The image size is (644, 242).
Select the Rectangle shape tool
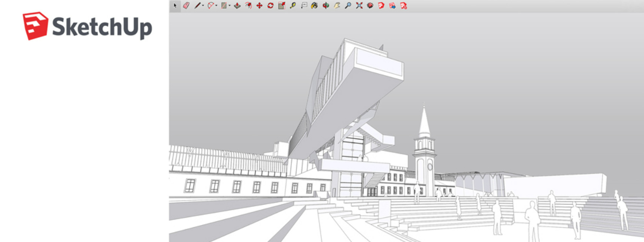[224, 6]
